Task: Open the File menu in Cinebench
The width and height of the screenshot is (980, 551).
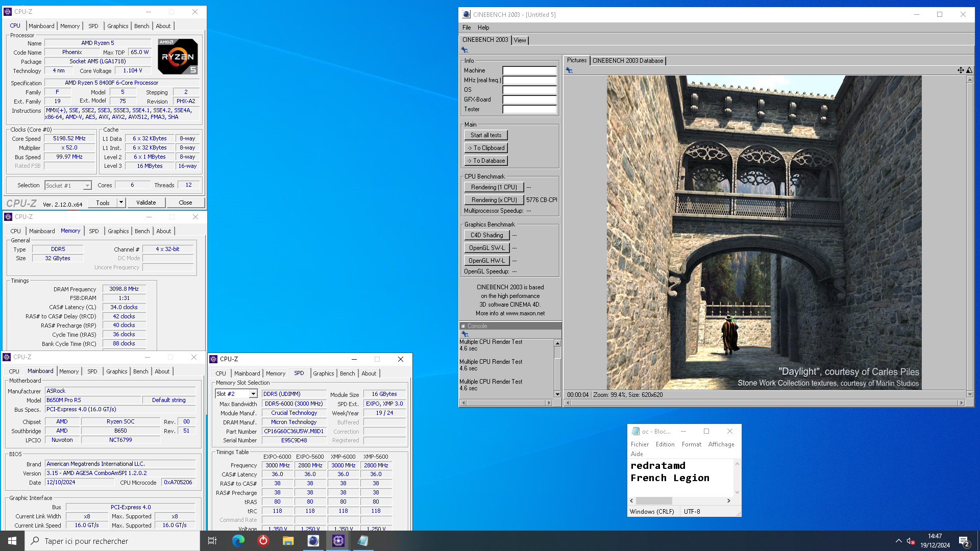Action: point(467,28)
